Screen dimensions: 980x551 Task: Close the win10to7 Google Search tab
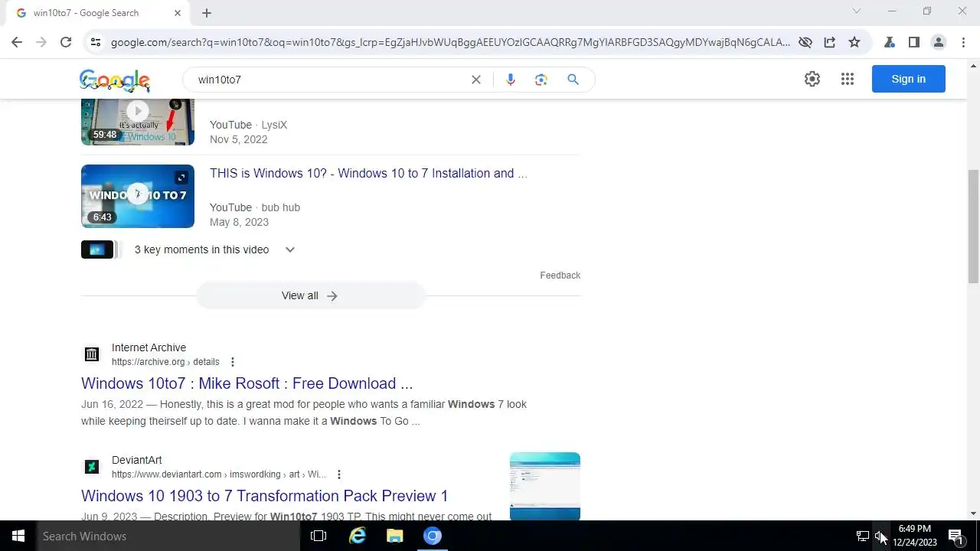178,13
